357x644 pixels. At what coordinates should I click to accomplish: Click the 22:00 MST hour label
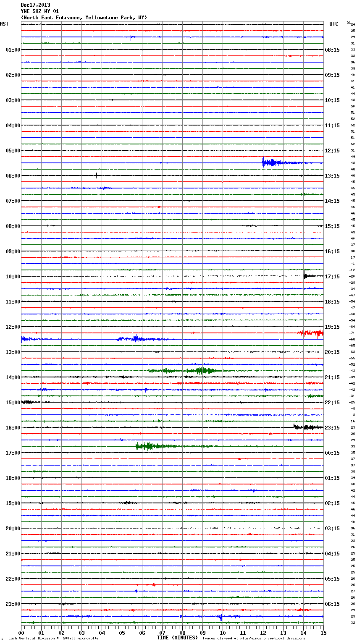coord(13,579)
